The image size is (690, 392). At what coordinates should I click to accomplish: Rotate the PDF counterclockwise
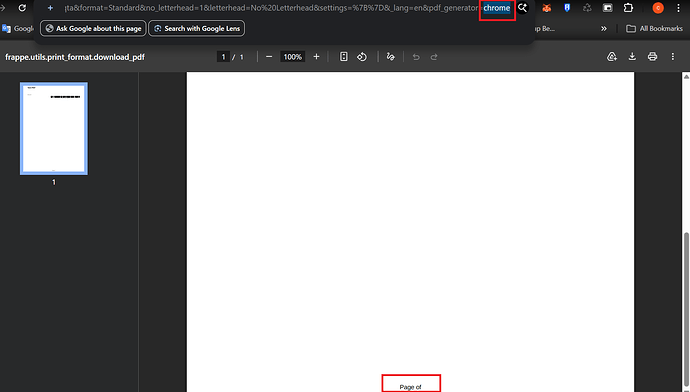click(362, 57)
